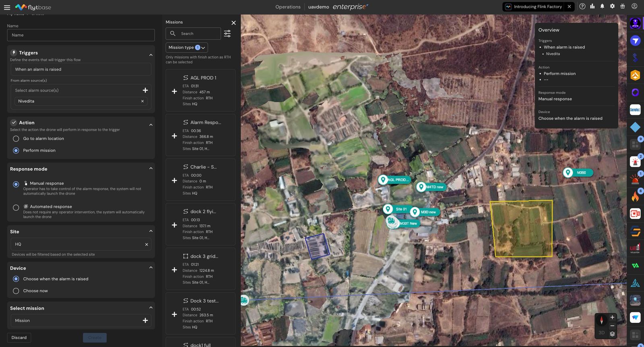Open the green VA logo app icon

635,266
